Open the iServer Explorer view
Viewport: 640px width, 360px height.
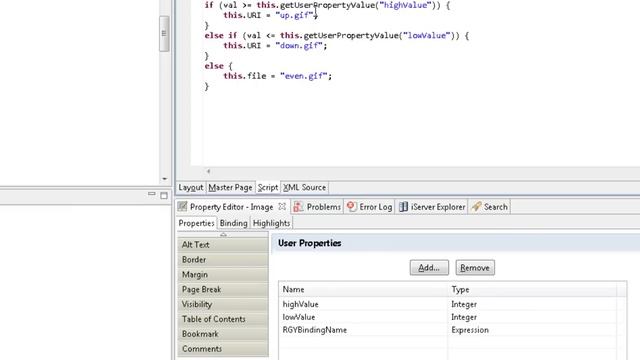point(432,207)
